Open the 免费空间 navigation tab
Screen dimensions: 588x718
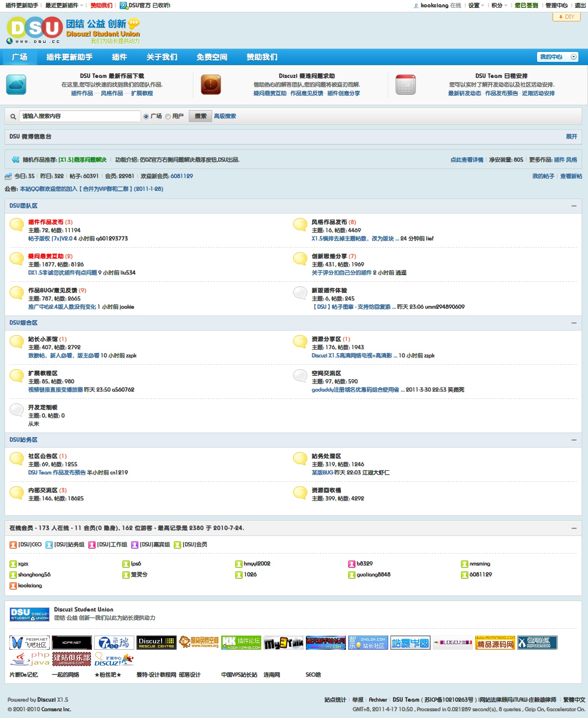pos(212,57)
